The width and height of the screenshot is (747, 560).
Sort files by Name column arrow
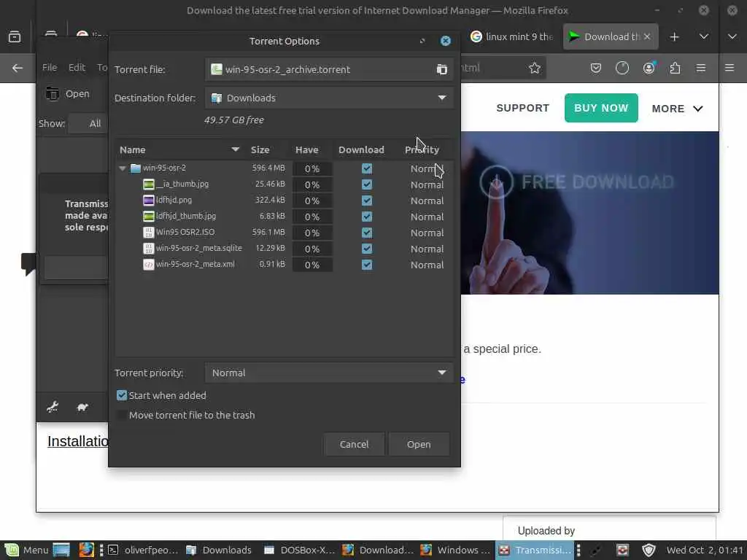(x=235, y=149)
